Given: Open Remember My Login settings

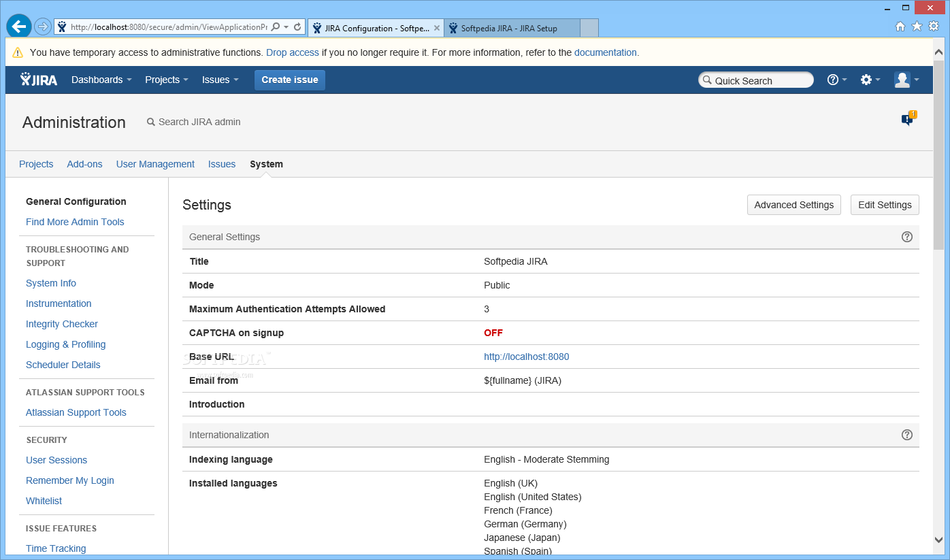Looking at the screenshot, I should [x=69, y=480].
